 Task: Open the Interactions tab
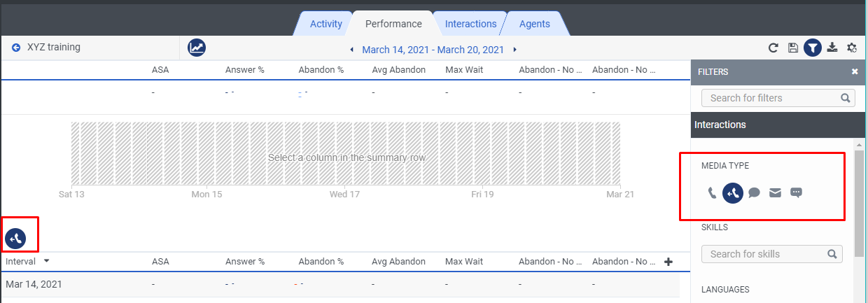coord(470,24)
